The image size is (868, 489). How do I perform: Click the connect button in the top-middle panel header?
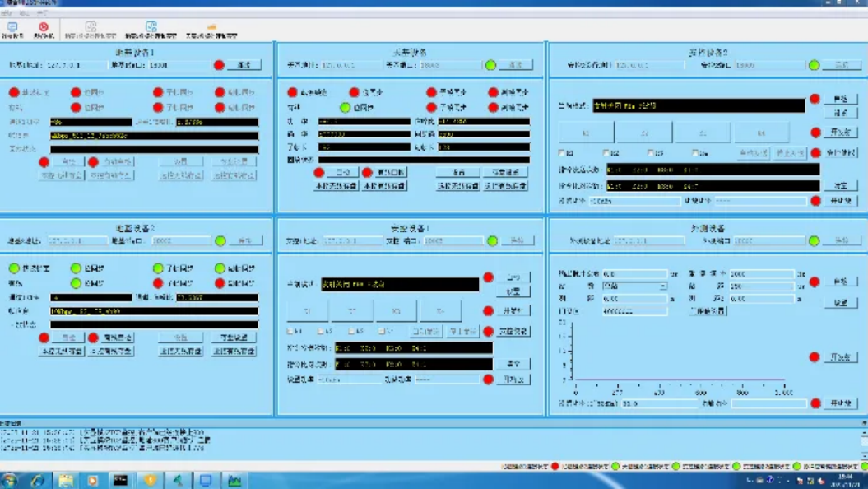(x=515, y=65)
